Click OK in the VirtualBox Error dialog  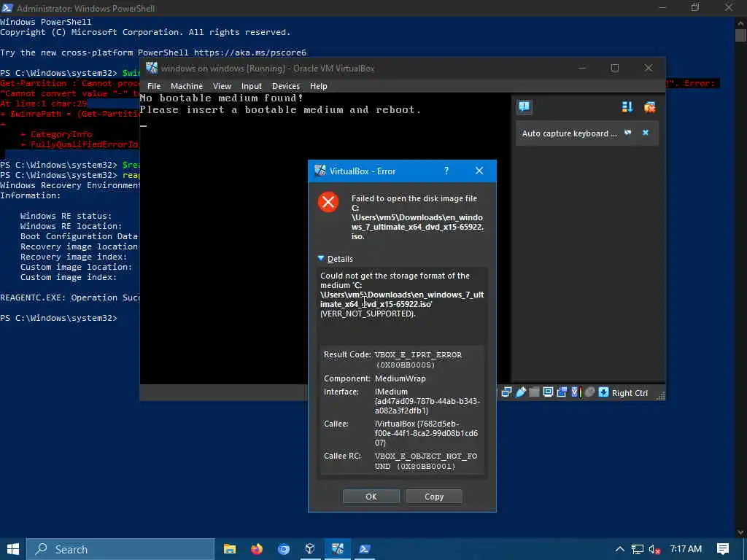(x=371, y=496)
